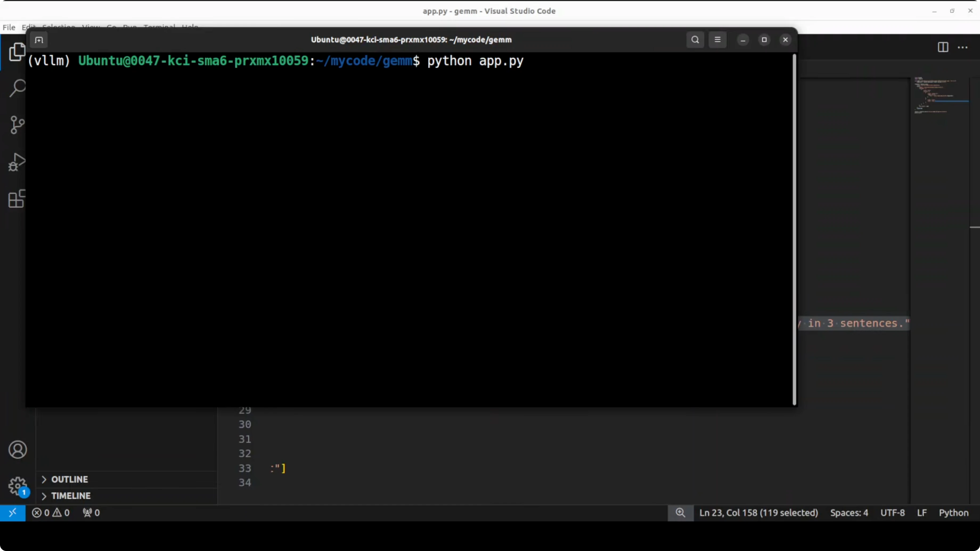
Task: Click the forwarded ports indicator in status bar
Action: tap(91, 513)
